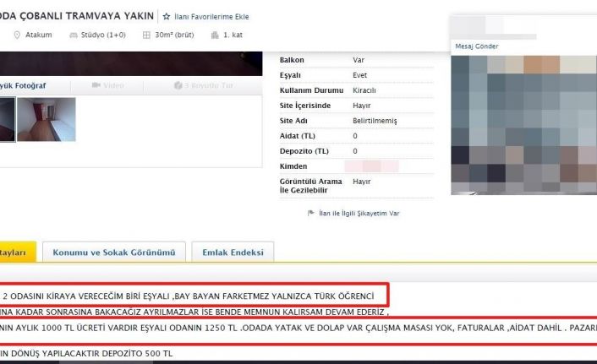Screen dimensions: 597x364
Task: Open the Video tab
Action: point(107,85)
